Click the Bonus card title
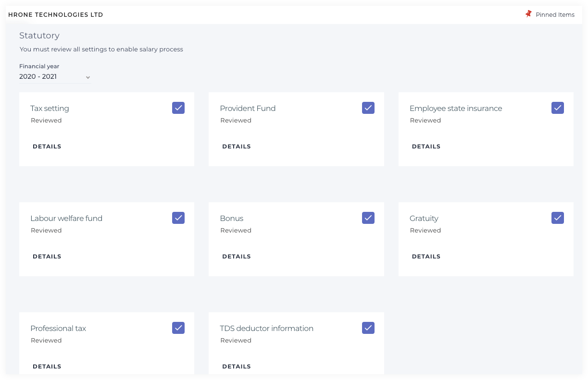588x380 pixels. [x=232, y=219]
